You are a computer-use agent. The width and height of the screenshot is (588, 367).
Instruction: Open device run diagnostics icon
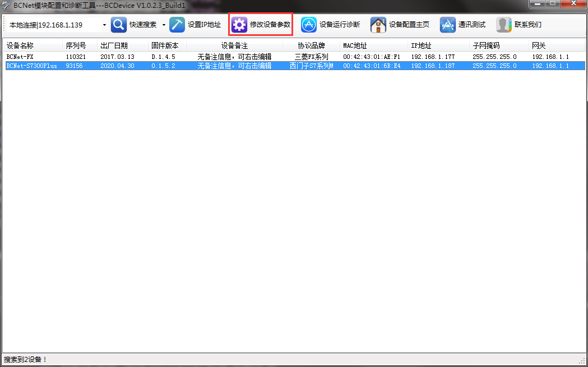(309, 25)
